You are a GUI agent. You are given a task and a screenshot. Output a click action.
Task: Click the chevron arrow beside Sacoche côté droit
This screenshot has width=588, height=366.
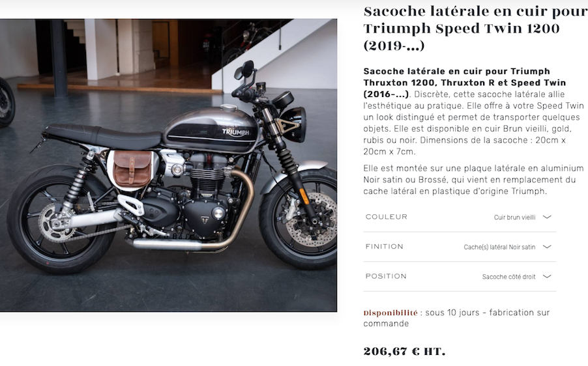[x=547, y=277]
